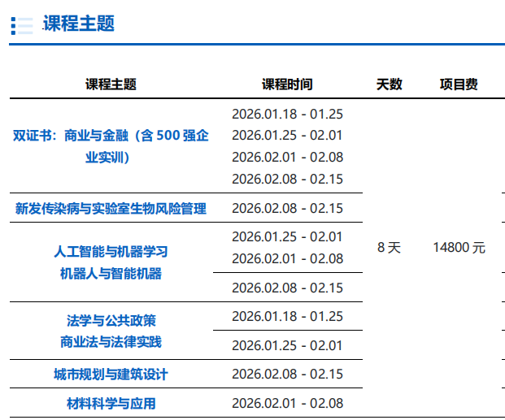The height and width of the screenshot is (420, 505).
Task: Click the 14800元 fee cell
Action: coord(459,248)
